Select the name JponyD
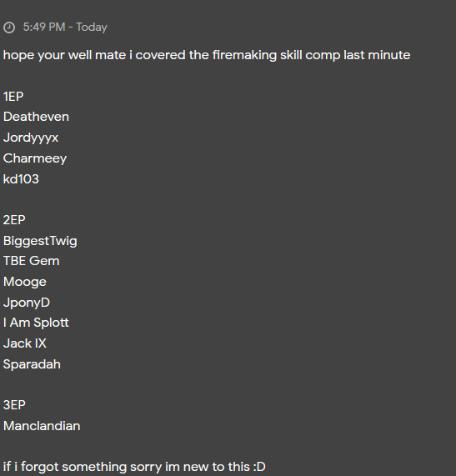This screenshot has width=456, height=476. 27,303
